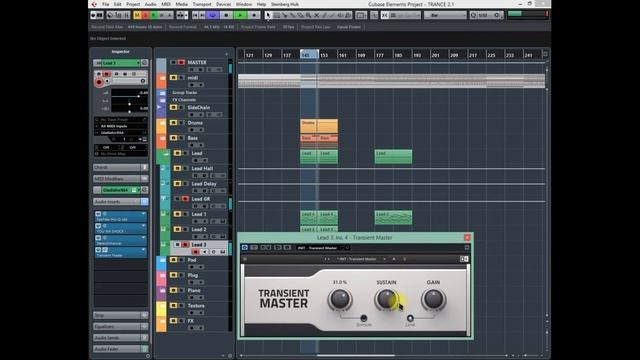Open the Transport menu
This screenshot has height=360, width=640.
(202, 4)
